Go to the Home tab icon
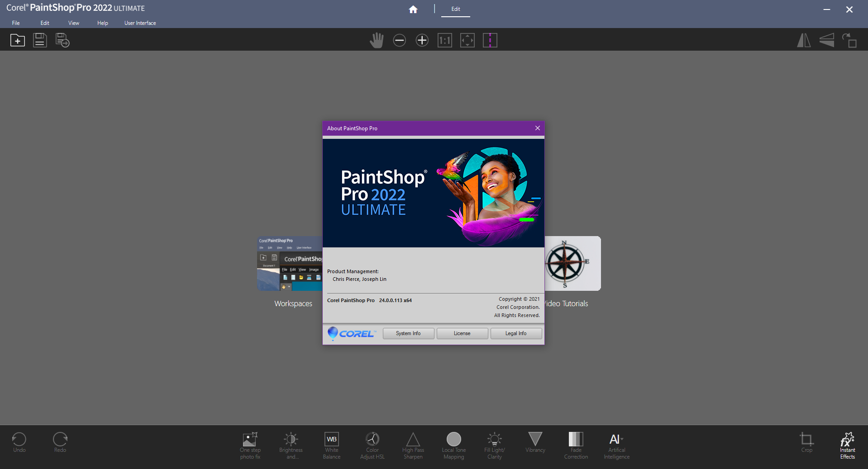This screenshot has height=469, width=868. pyautogui.click(x=413, y=9)
